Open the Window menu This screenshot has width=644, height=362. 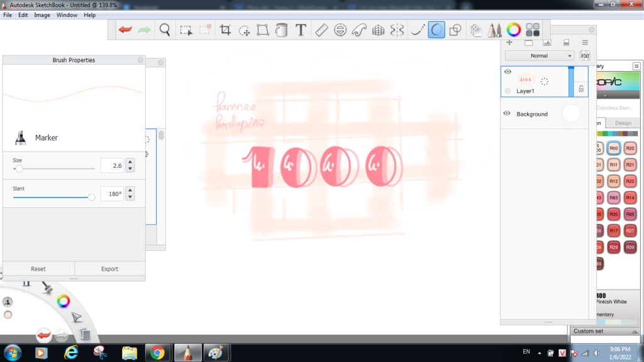pos(67,15)
